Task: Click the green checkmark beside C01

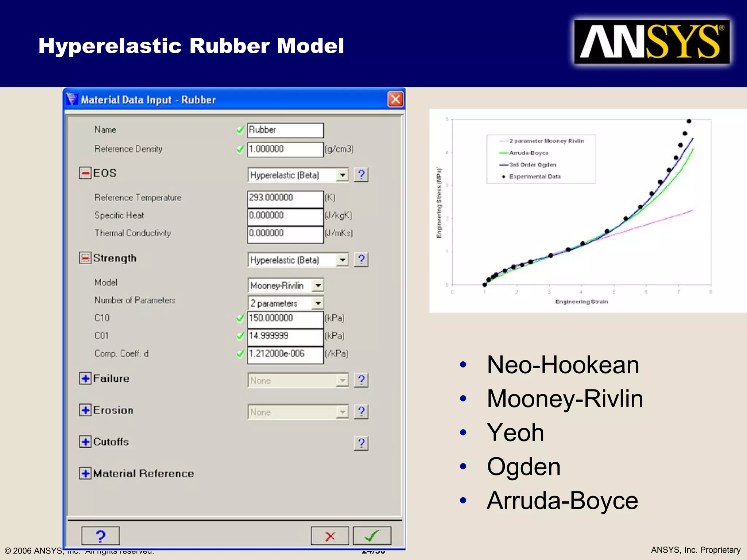Action: click(x=240, y=336)
